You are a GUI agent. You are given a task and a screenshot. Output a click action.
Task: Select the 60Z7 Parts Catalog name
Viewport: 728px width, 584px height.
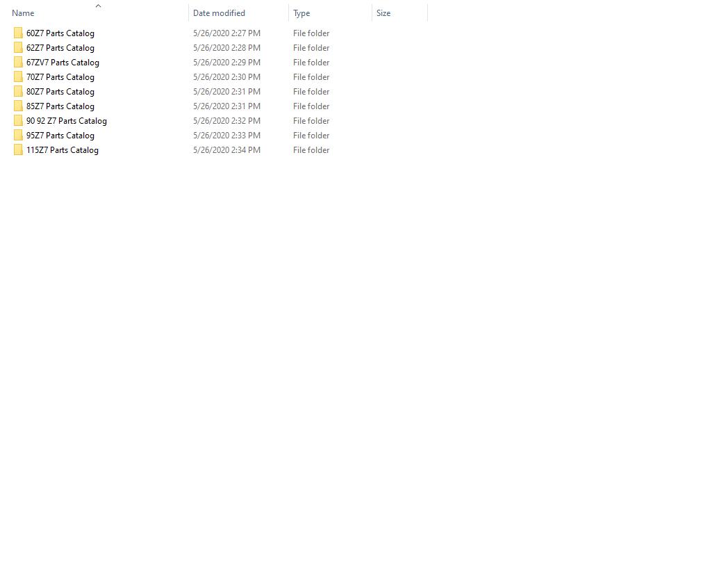point(60,33)
